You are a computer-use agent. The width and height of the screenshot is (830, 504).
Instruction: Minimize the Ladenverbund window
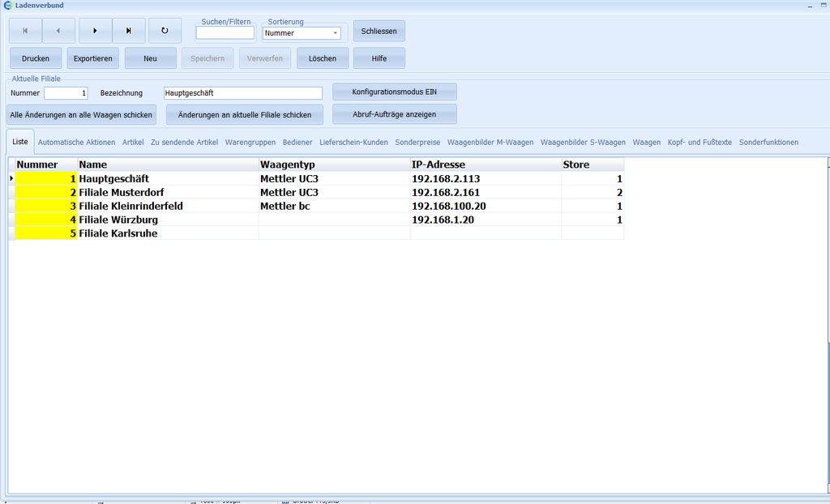click(809, 5)
